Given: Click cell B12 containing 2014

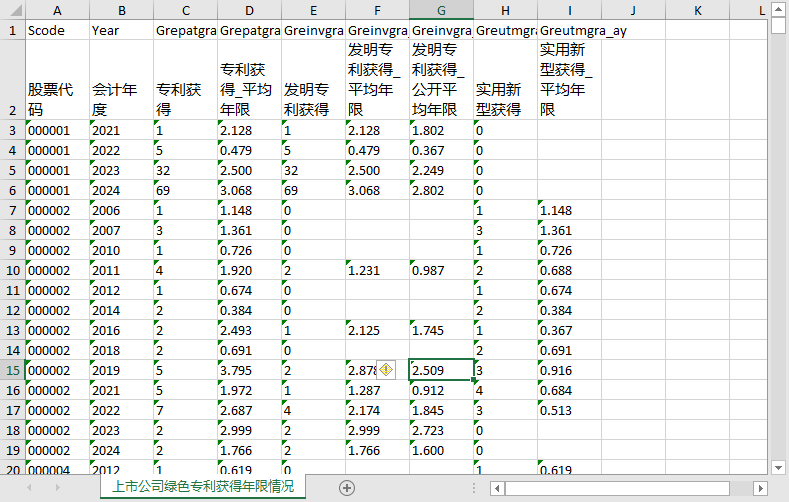Looking at the screenshot, I should tap(121, 310).
